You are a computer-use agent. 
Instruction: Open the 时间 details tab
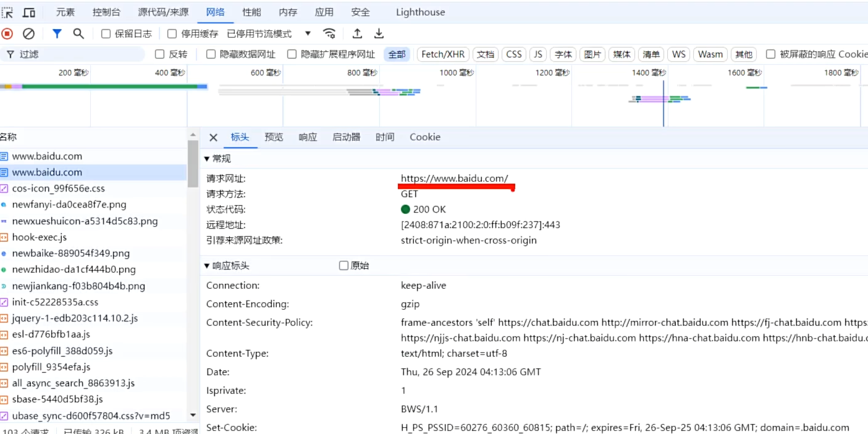click(385, 137)
